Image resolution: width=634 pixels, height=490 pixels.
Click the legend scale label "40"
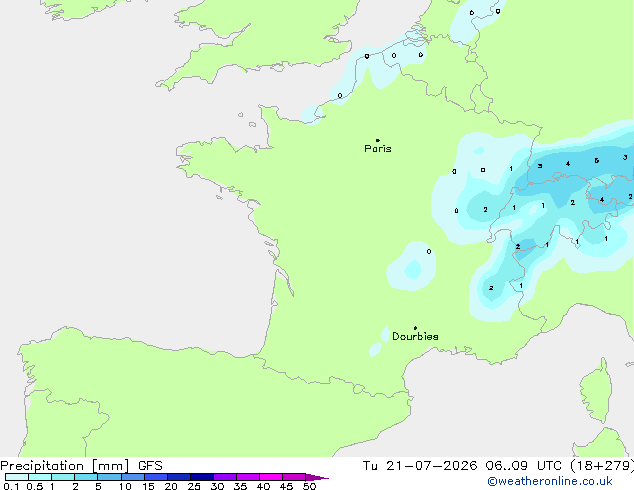(263, 486)
